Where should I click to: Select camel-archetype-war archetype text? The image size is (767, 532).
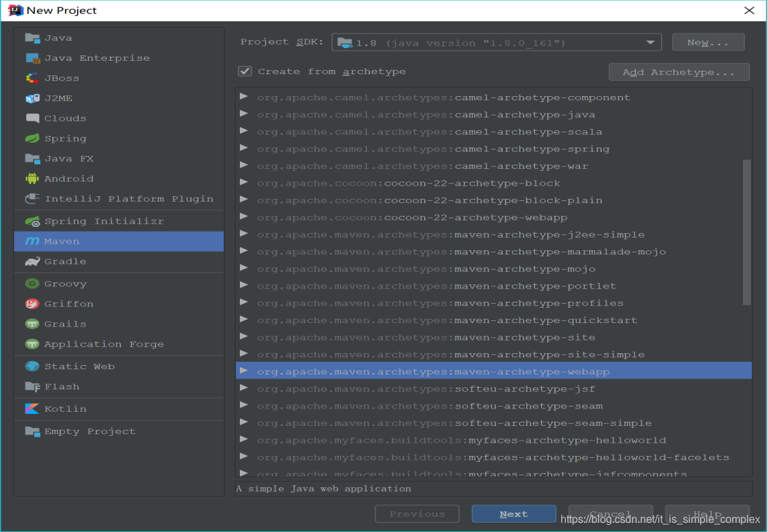[521, 166]
